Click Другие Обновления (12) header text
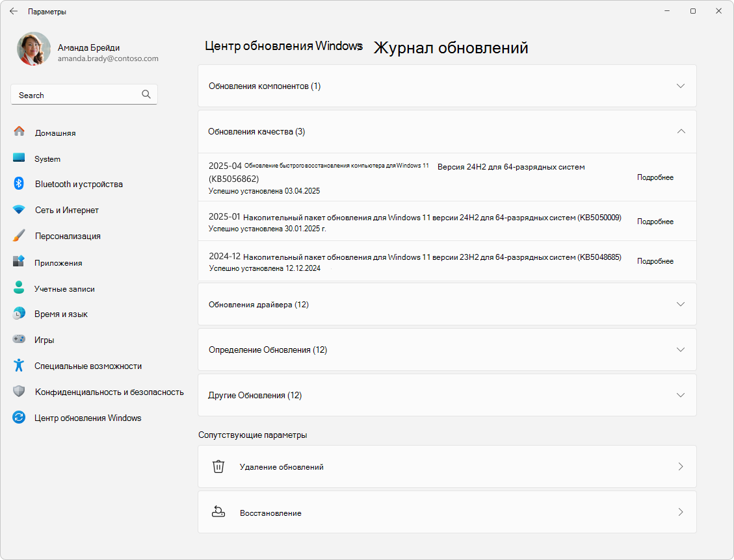Image resolution: width=734 pixels, height=560 pixels. pos(255,396)
